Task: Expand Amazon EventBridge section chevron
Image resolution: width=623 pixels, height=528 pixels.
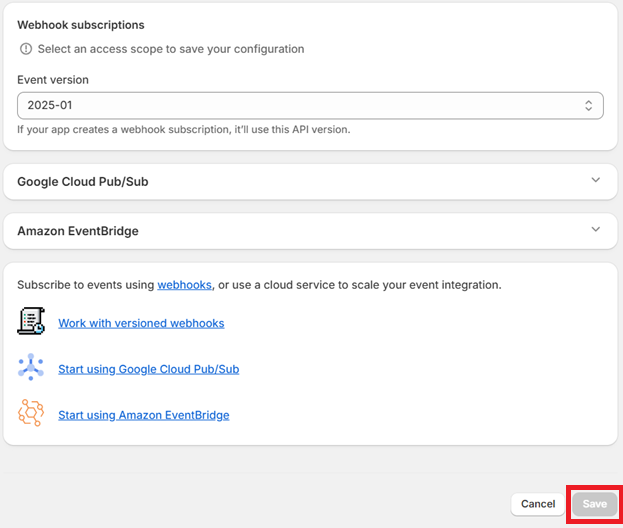Action: 596,230
